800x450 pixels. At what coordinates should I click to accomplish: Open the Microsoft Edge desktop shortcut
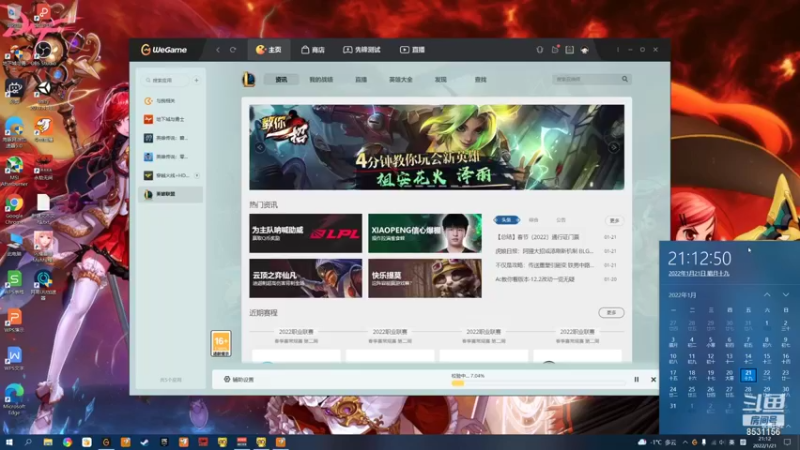coord(14,399)
